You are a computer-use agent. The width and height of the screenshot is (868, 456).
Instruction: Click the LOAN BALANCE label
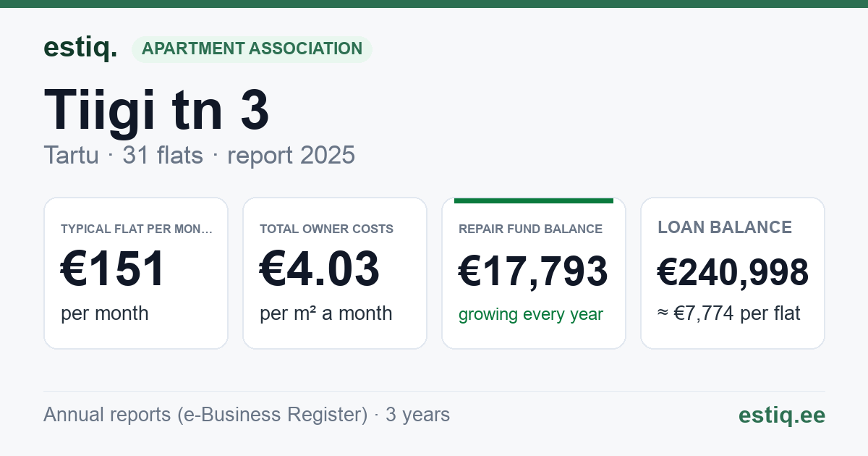click(x=725, y=227)
